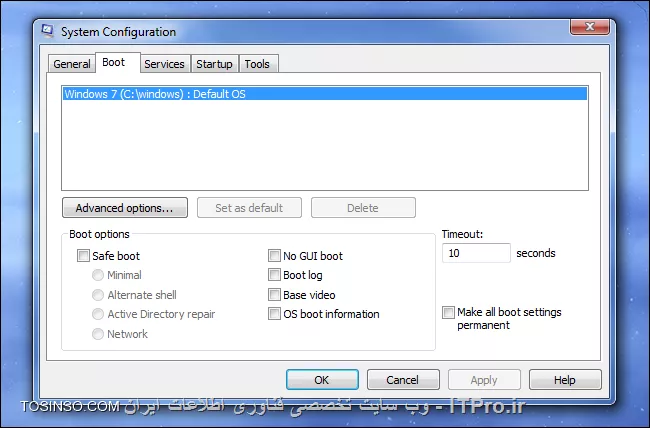Check the Base video option

click(274, 294)
